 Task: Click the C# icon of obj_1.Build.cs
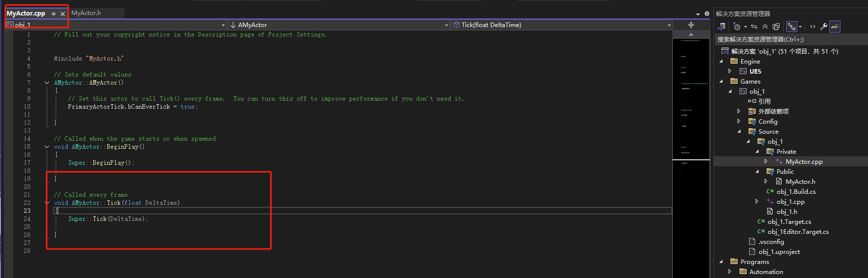click(x=770, y=191)
